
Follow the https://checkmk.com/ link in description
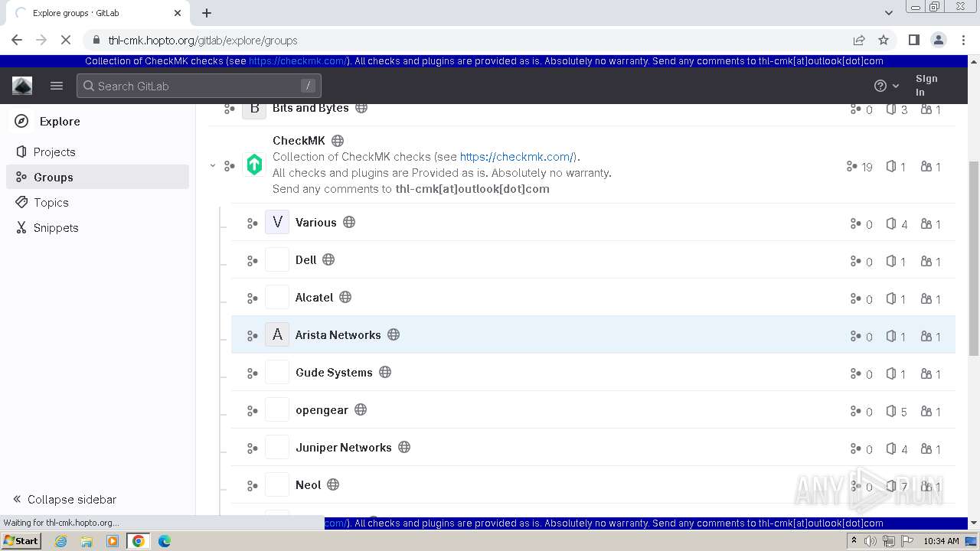(518, 157)
